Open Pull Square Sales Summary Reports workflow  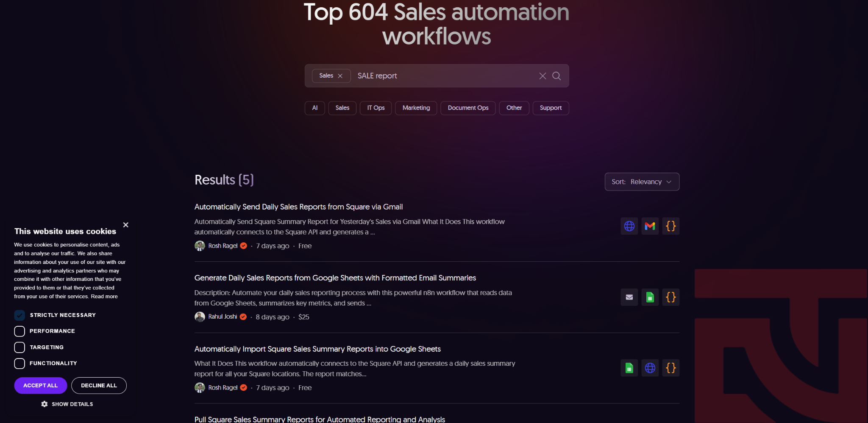point(320,419)
